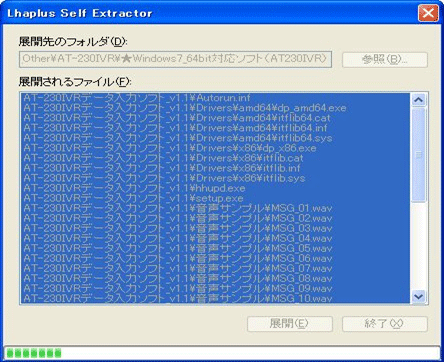
Task: Select the x86 itflib.sys file row
Action: 215,178
